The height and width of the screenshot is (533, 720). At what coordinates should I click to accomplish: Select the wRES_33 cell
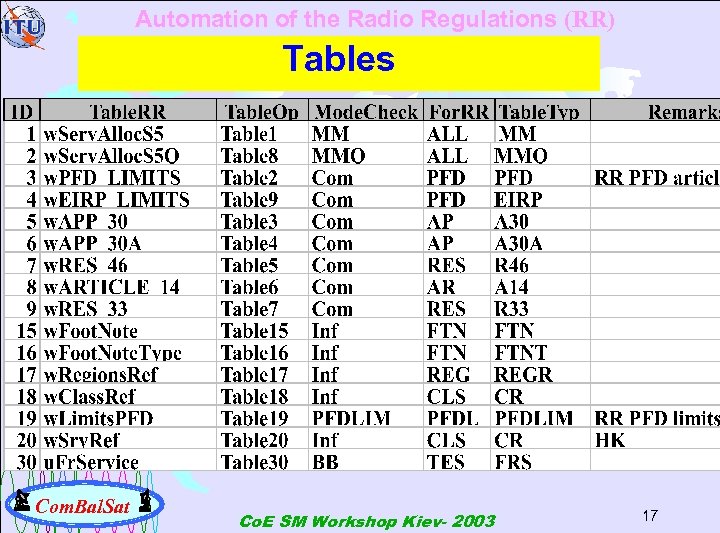point(128,309)
